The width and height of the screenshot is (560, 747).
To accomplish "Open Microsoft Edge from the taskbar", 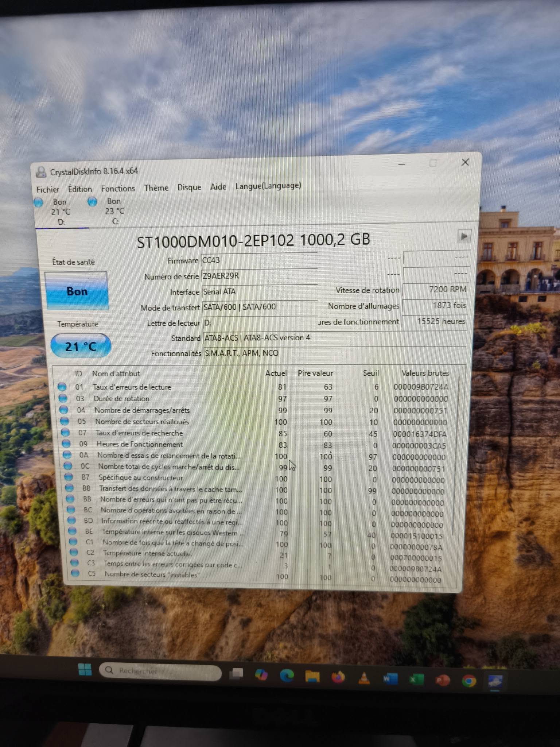I will (287, 676).
